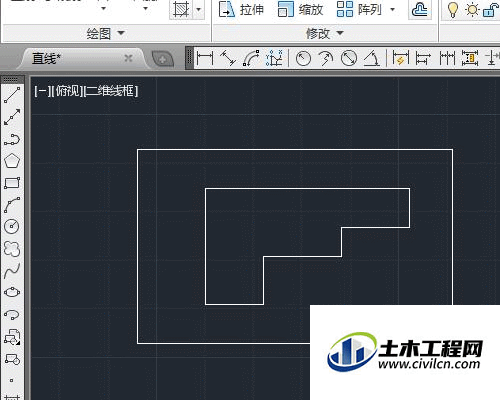
Task: Click the cloud-shaped icon in the Modify panel
Action: click(x=420, y=9)
